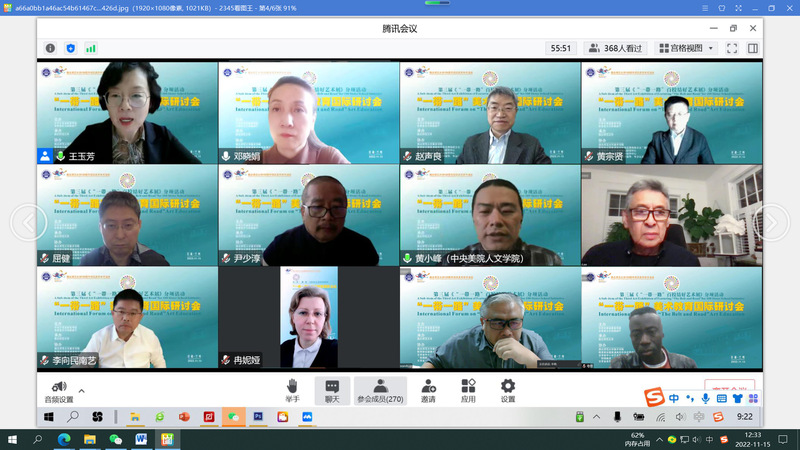Image resolution: width=800 pixels, height=450 pixels.
Task: Enter full screen mode in meeting
Action: point(732,48)
